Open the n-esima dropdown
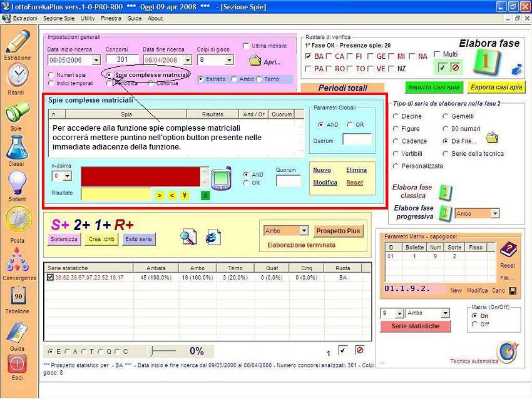Screen dimensions: 532x399 coord(67,176)
